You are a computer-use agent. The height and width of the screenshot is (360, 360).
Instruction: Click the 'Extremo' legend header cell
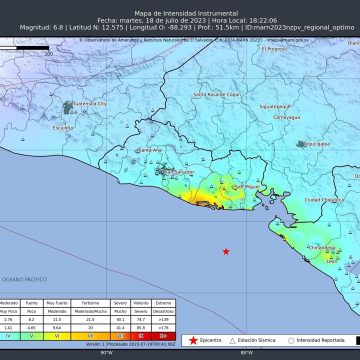163,303
